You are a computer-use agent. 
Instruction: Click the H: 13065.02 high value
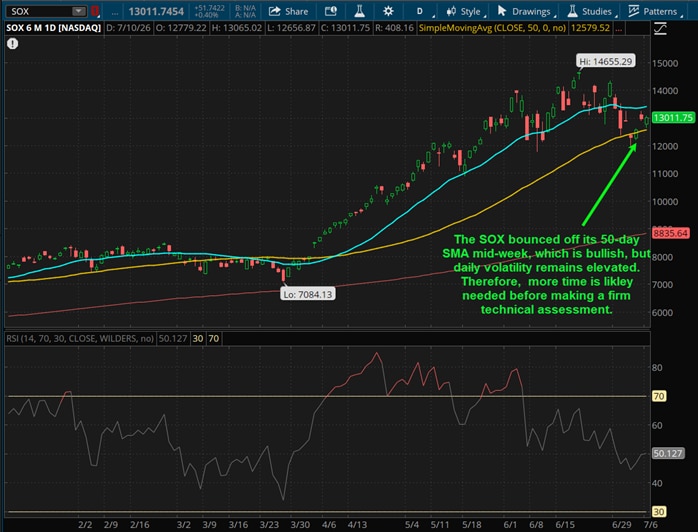point(236,28)
